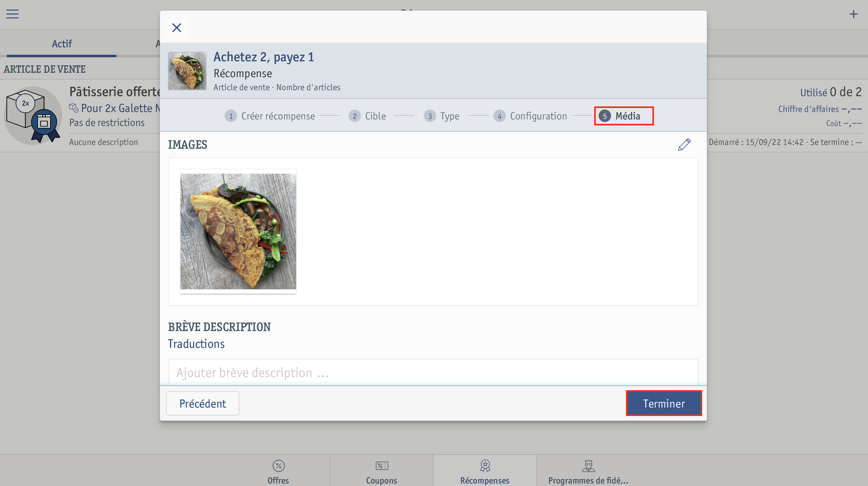This screenshot has width=868, height=486.
Task: Click the Terminer button
Action: click(664, 404)
